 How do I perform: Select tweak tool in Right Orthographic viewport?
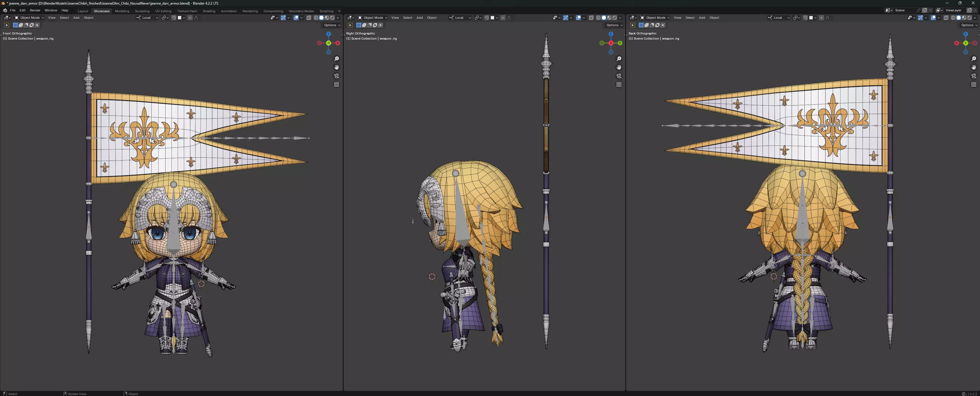(350, 25)
